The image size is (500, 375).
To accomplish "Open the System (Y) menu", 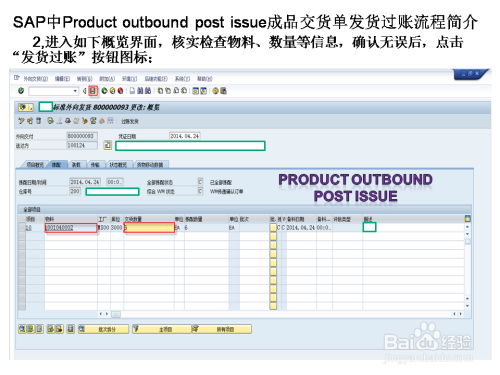I will 182,79.
